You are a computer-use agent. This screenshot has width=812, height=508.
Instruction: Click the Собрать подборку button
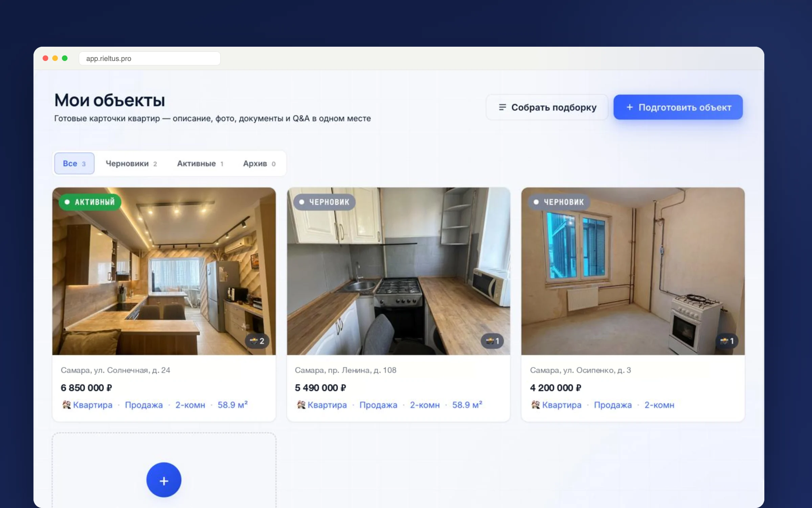pyautogui.click(x=547, y=107)
